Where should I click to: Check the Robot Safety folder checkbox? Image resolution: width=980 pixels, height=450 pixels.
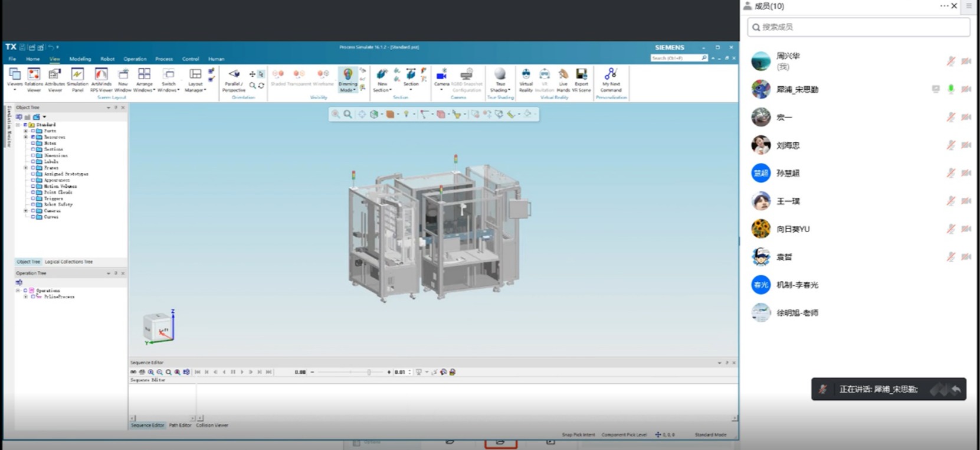33,204
